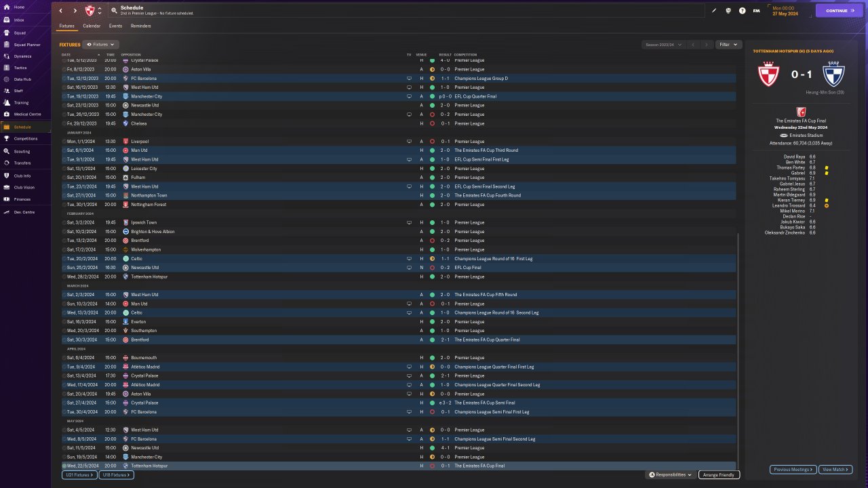Switch to the Calendar tab

tap(92, 26)
